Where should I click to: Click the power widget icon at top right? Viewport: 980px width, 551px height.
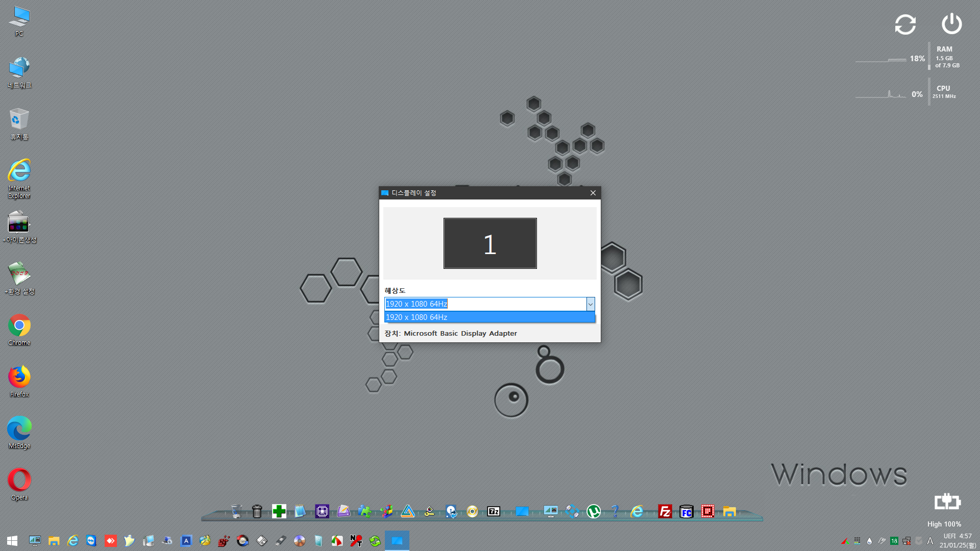point(951,24)
